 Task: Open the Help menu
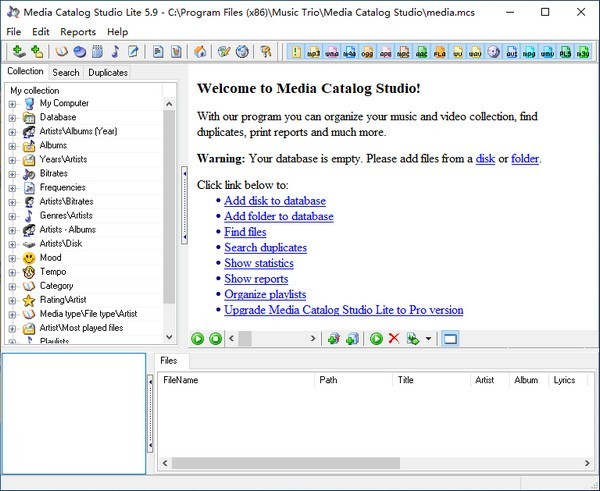coord(117,32)
